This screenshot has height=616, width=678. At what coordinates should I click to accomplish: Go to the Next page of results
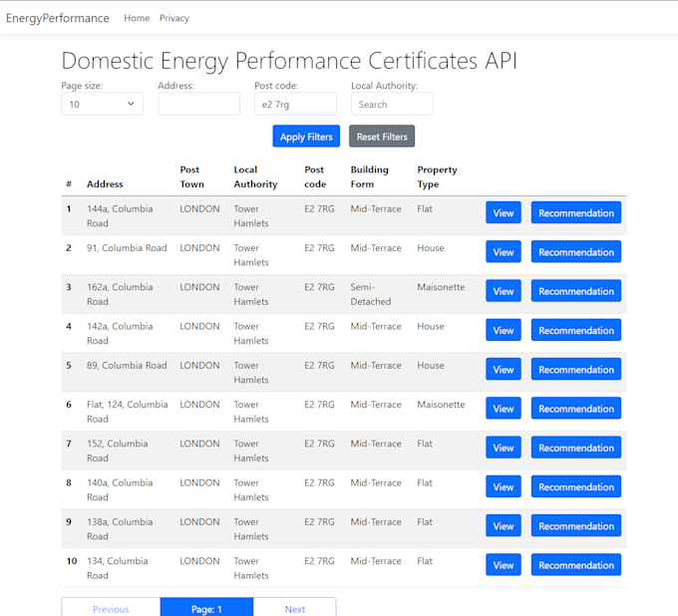point(295,608)
